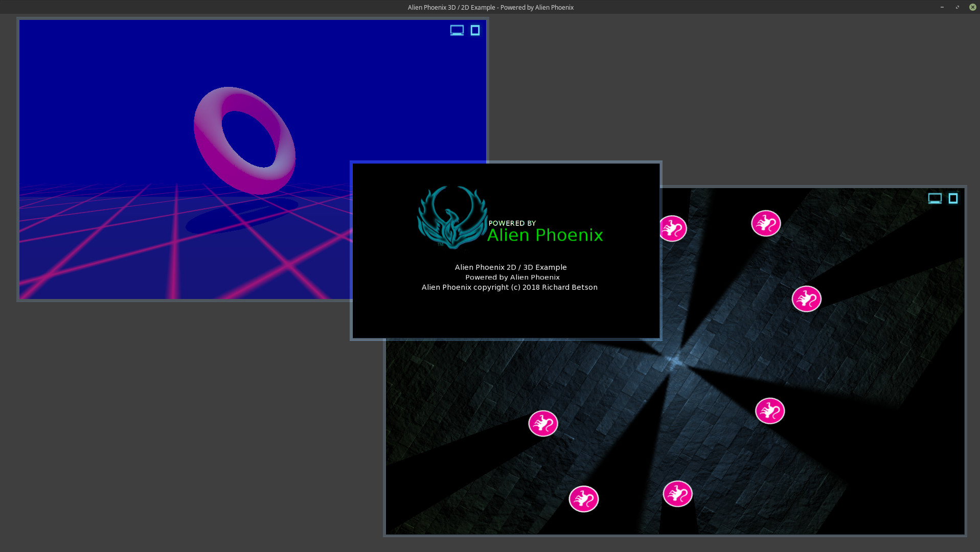980x552 pixels.
Task: Select the leftmost pink phoenix sprite
Action: (542, 423)
